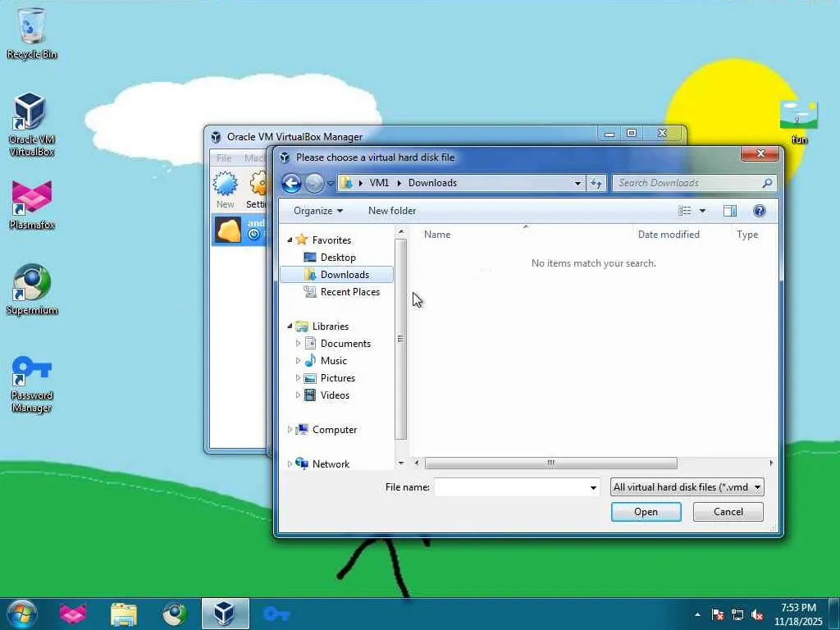This screenshot has height=630, width=840.
Task: Launch Oracle VM VirtualBox desktop shortcut
Action: coord(31,125)
